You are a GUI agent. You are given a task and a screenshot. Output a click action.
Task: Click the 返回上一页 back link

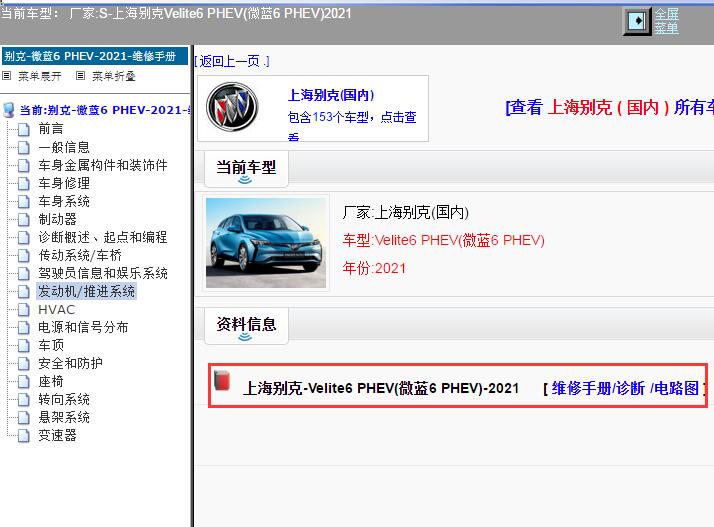(x=232, y=61)
